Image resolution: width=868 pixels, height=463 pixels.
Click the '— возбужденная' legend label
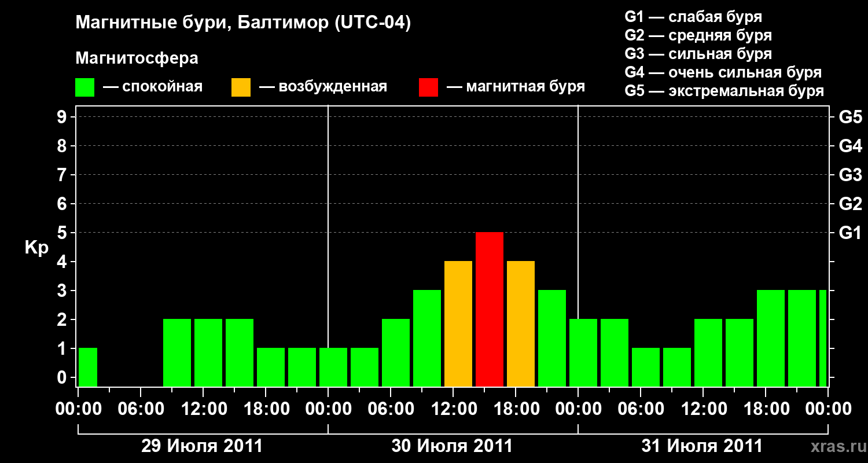[323, 87]
